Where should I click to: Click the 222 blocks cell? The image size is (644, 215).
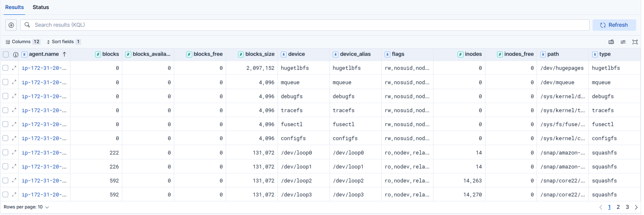96,152
